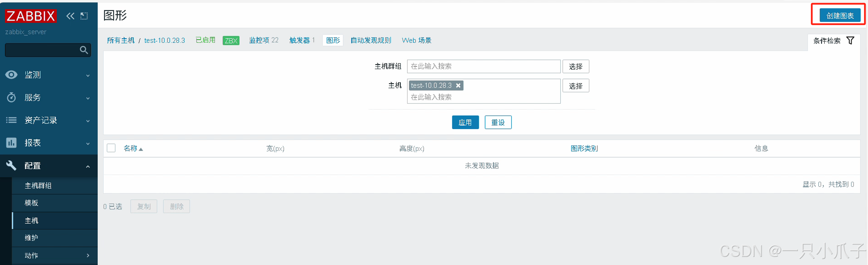Screen dimensions: 868x265
Task: Click the sidebar search magnifier icon
Action: (84, 50)
